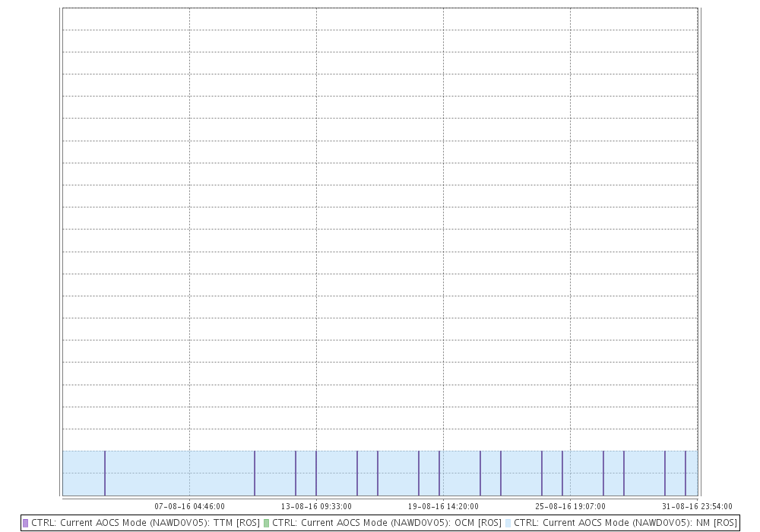Click the TTM marker at 13-08-16 09:33:00 gridline
The height and width of the screenshot is (532, 760).
point(316,473)
